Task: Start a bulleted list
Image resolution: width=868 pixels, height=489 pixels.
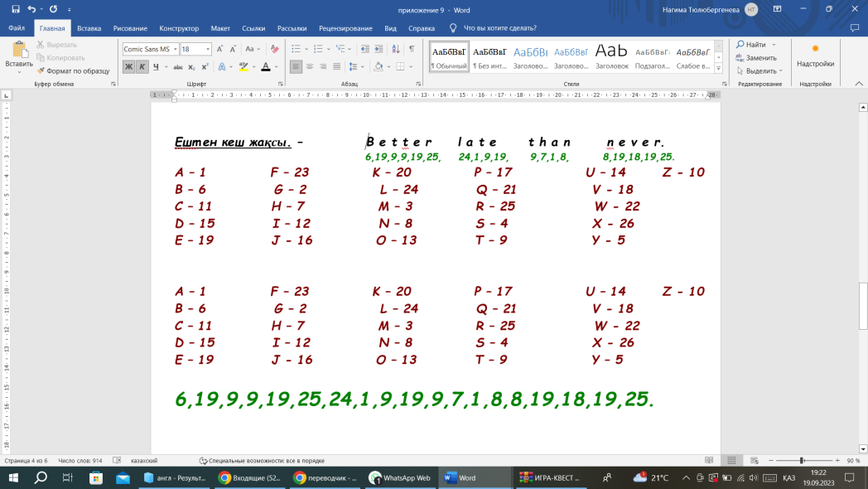Action: tap(297, 49)
